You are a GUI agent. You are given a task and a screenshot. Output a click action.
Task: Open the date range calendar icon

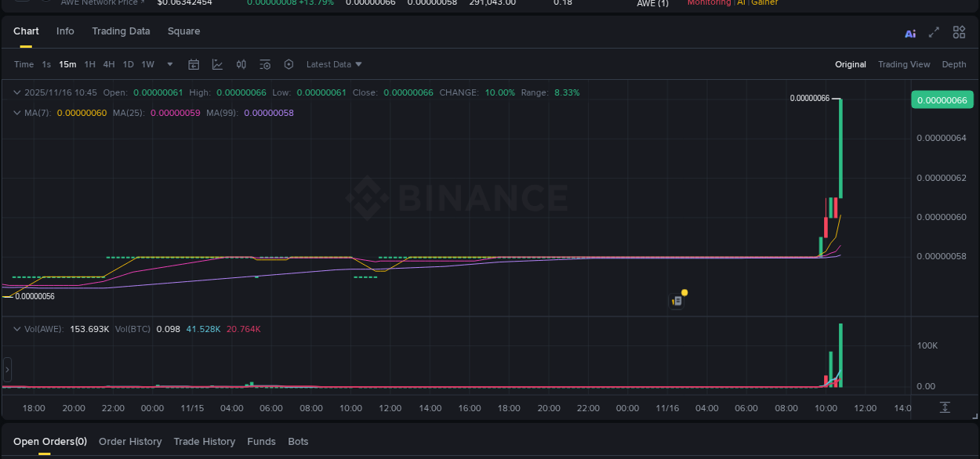click(194, 64)
